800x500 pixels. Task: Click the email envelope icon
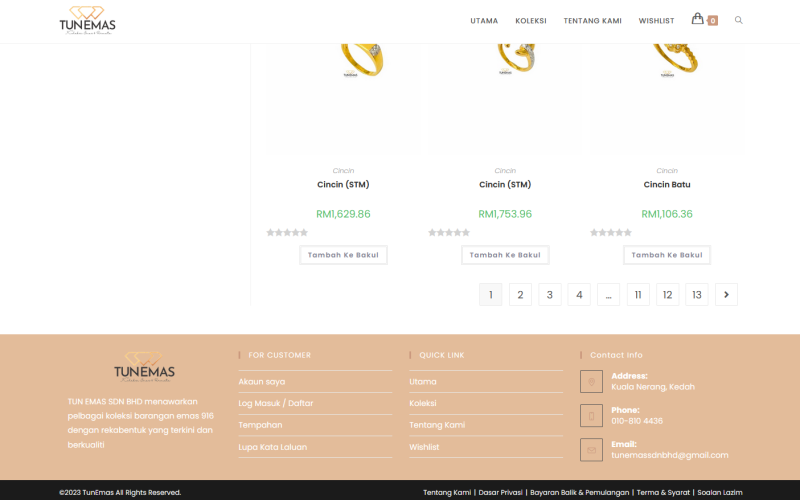(591, 450)
